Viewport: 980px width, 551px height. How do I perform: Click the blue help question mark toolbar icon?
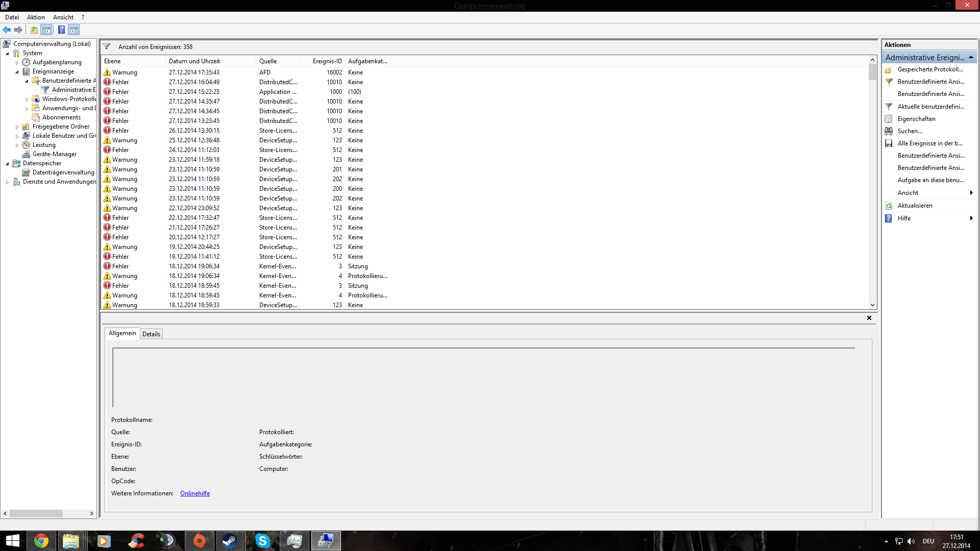pos(61,30)
